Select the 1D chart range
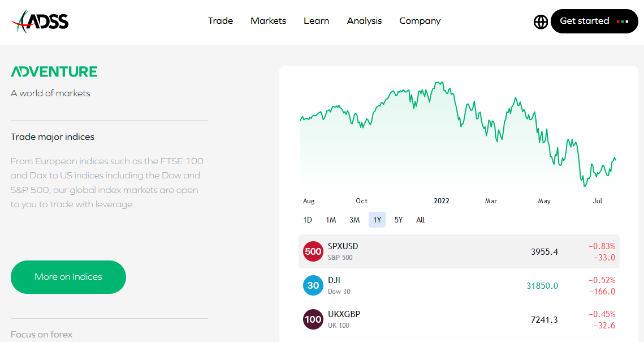Viewport: 644px width, 342px height. click(308, 220)
